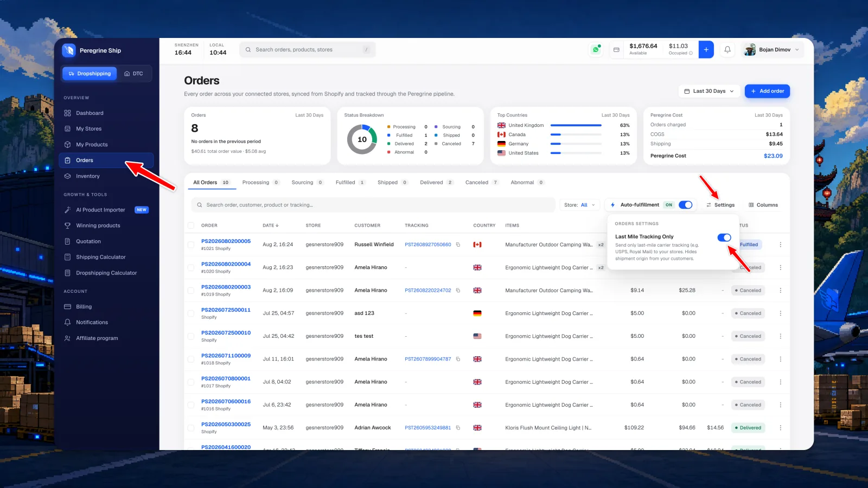The image size is (868, 488).
Task: Switch to the Processing tab
Action: (x=260, y=183)
